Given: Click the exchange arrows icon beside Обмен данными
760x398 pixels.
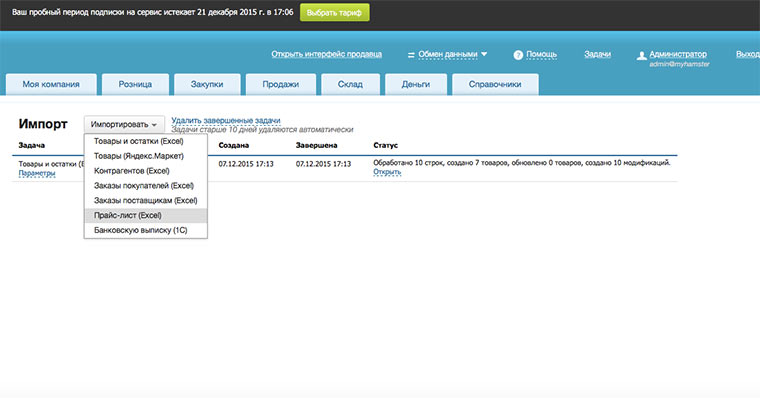Looking at the screenshot, I should (x=411, y=55).
